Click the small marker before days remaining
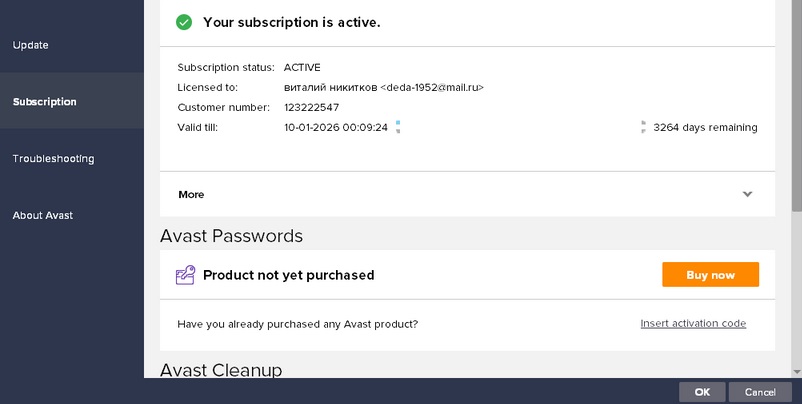Screen dimensions: 802x404 click(x=643, y=127)
